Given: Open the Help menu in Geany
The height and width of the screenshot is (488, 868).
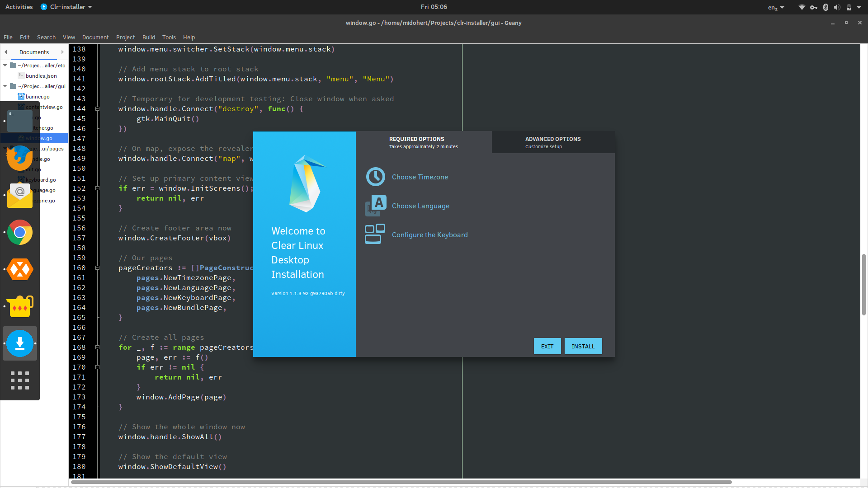Looking at the screenshot, I should coord(189,37).
